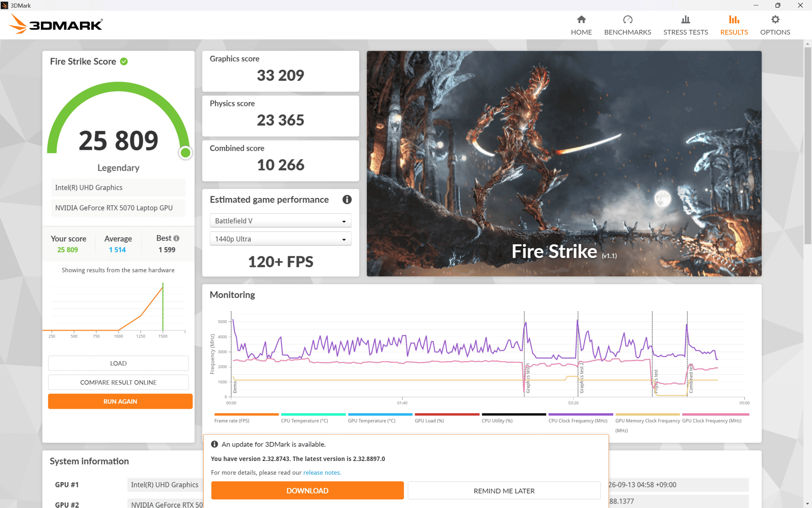Click COMPARE RESULT ONLINE button

tap(118, 382)
